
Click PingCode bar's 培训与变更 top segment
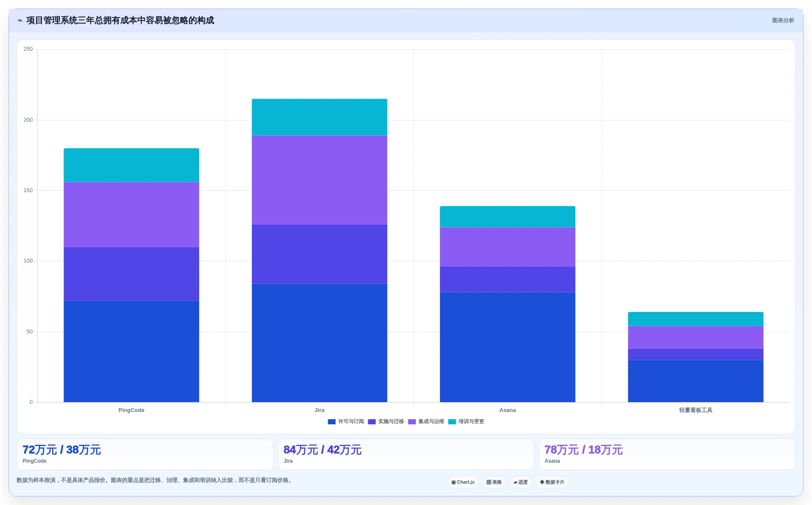[x=131, y=165]
